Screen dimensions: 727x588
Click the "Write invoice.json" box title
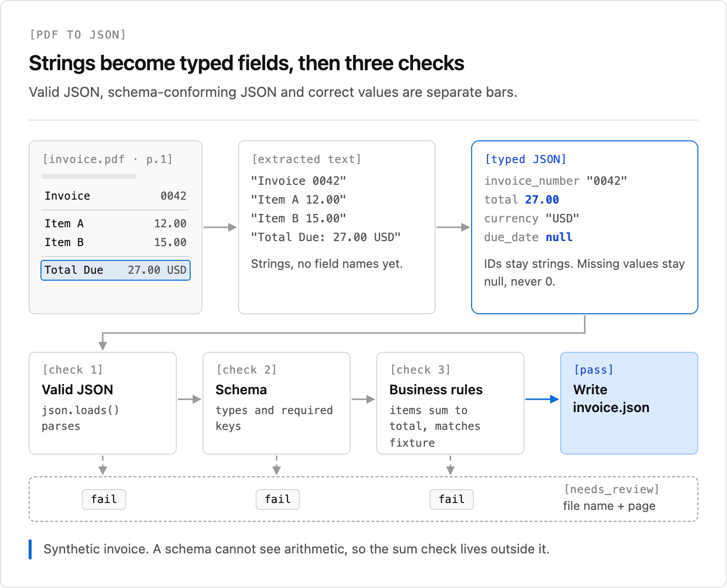click(611, 399)
